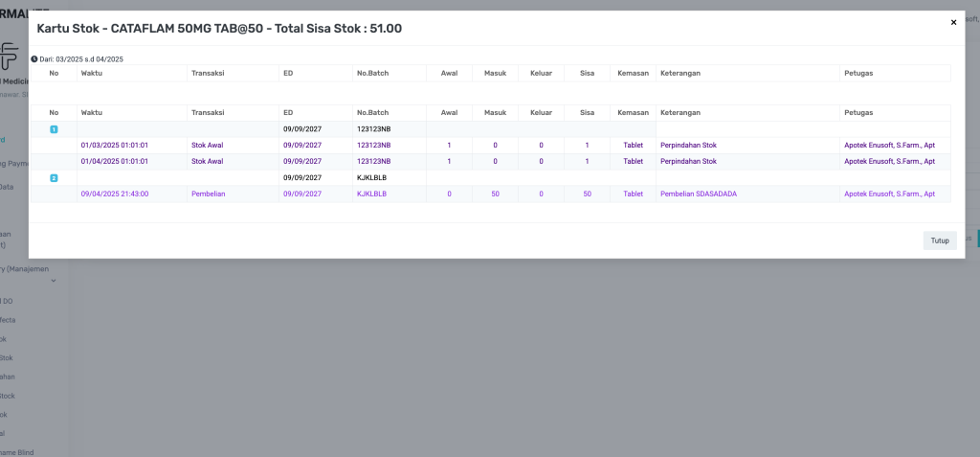Click the 123123NB batch group heading
Viewport: 980px width, 457px height.
tap(373, 129)
